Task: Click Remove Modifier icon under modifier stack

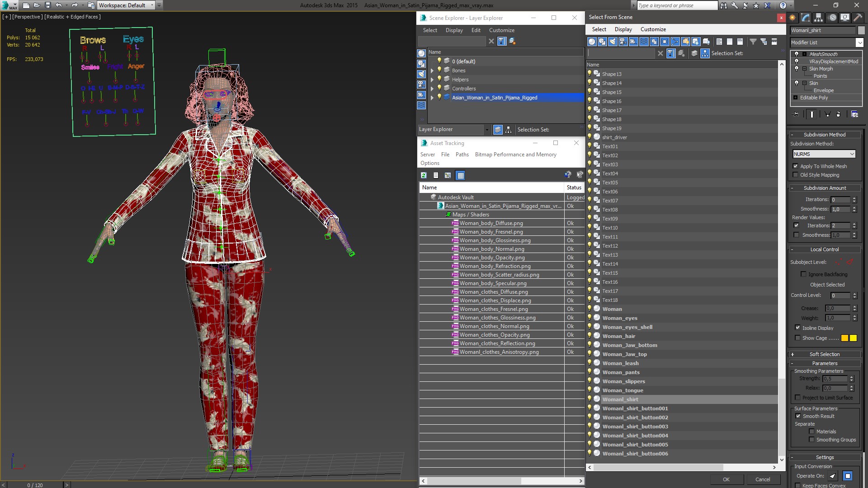Action: (x=838, y=114)
